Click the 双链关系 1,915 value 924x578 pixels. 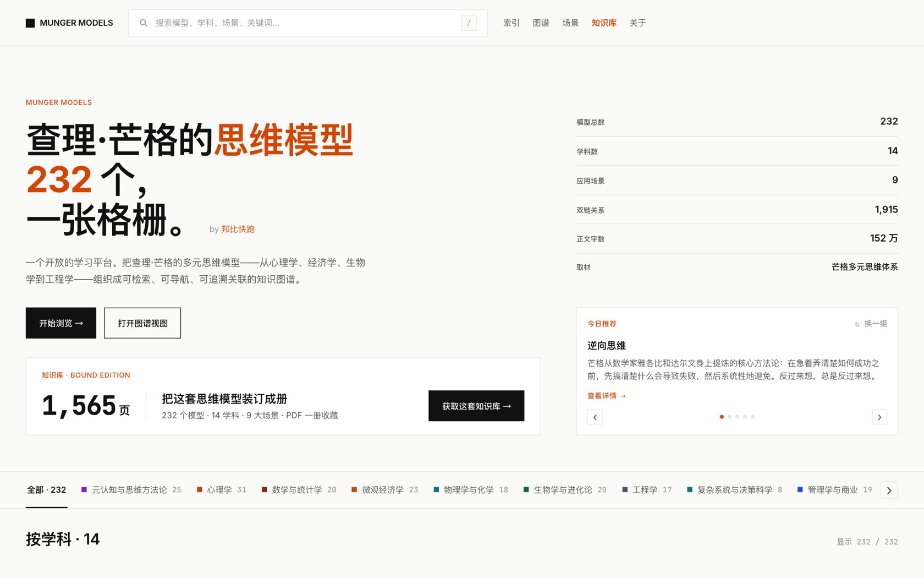coord(886,210)
